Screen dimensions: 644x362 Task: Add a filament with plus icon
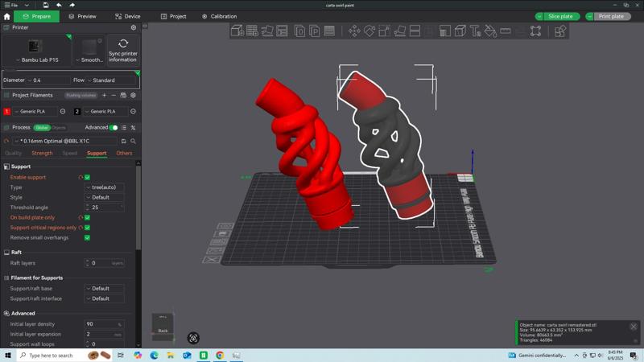pyautogui.click(x=105, y=95)
